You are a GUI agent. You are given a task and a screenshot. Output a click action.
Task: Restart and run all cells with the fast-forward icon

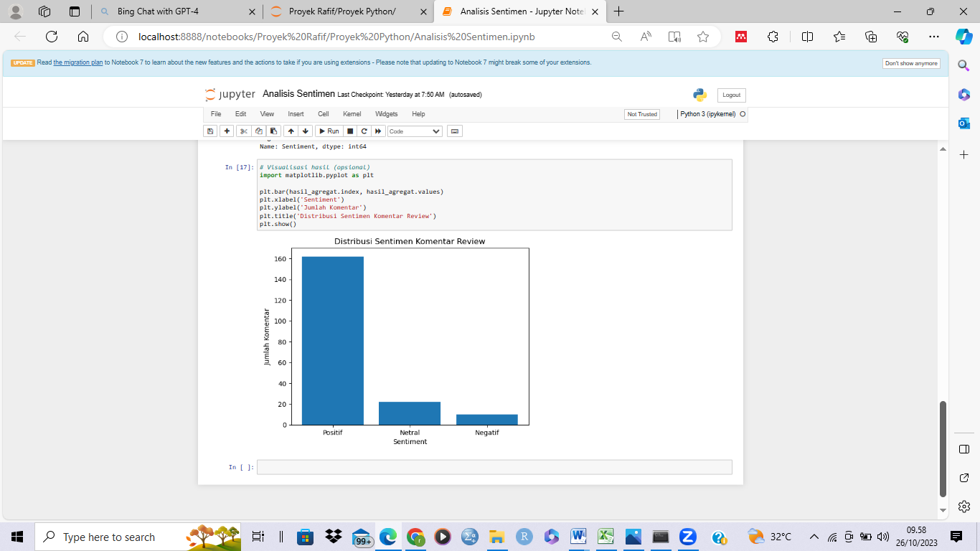pyautogui.click(x=378, y=131)
